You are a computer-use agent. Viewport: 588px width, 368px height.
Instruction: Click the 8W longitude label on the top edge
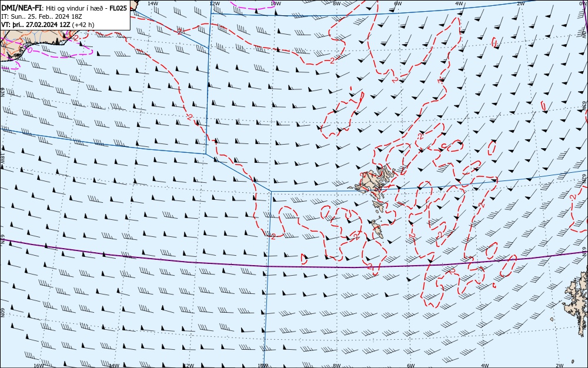point(337,3)
